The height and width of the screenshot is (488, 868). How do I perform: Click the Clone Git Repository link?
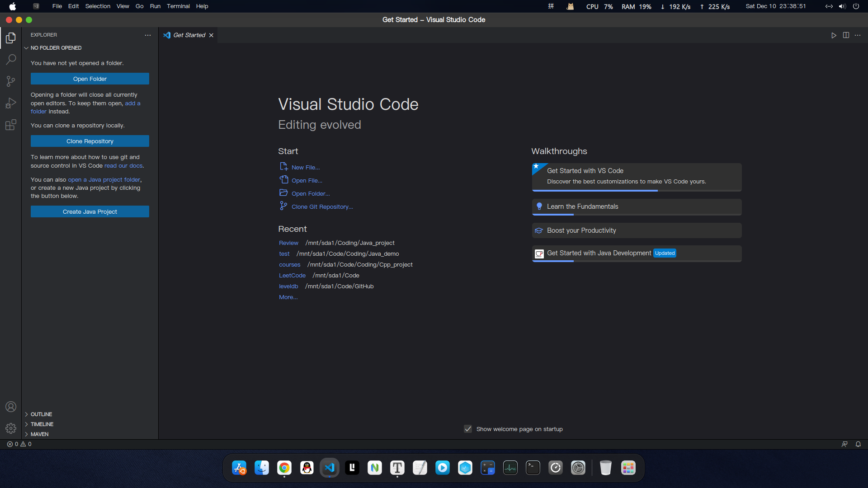point(322,207)
